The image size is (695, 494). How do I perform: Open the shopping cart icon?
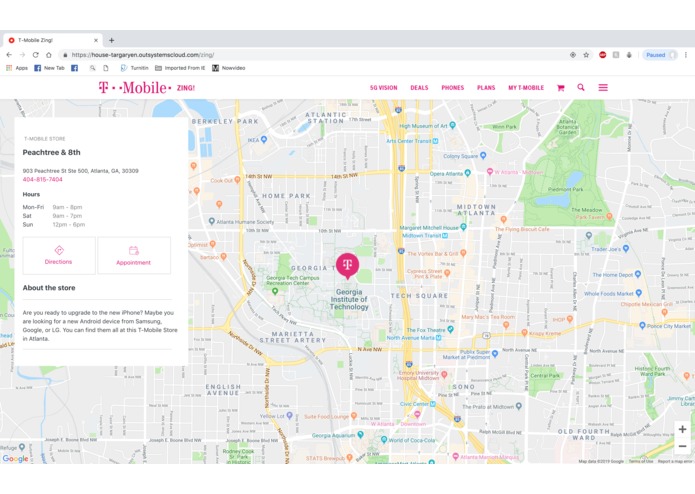point(560,88)
